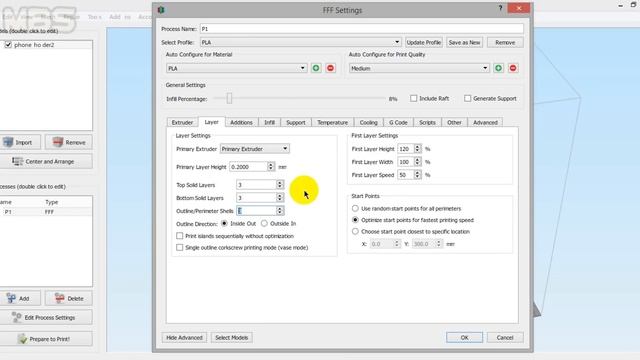Viewport: 640px width, 360px height.
Task: Enable Include Raft checkbox
Action: point(413,98)
